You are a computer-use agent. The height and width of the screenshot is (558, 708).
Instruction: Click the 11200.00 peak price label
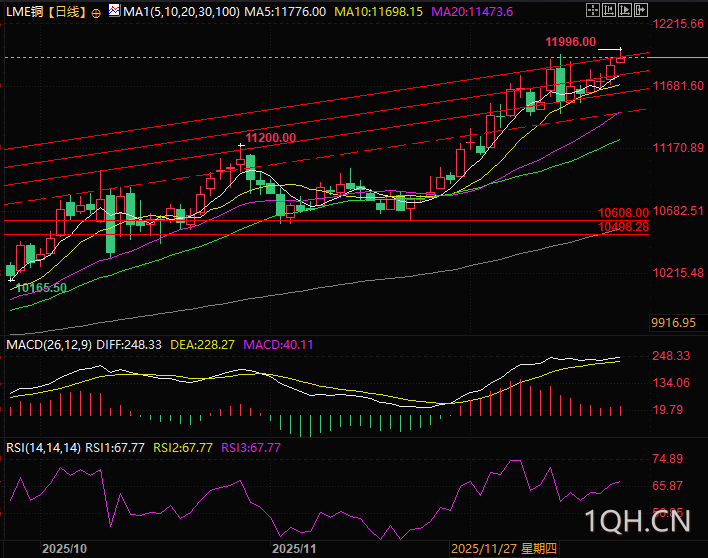[x=270, y=138]
